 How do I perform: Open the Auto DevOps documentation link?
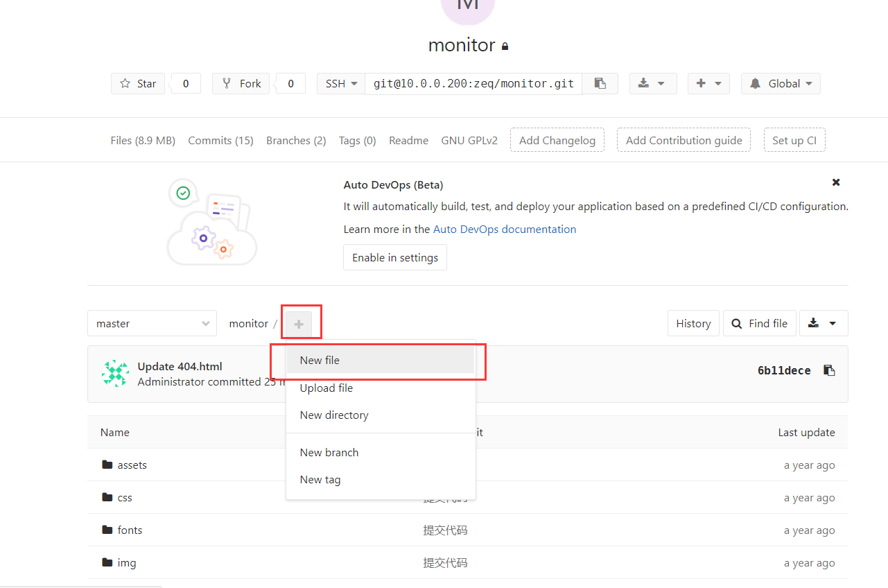(x=504, y=230)
